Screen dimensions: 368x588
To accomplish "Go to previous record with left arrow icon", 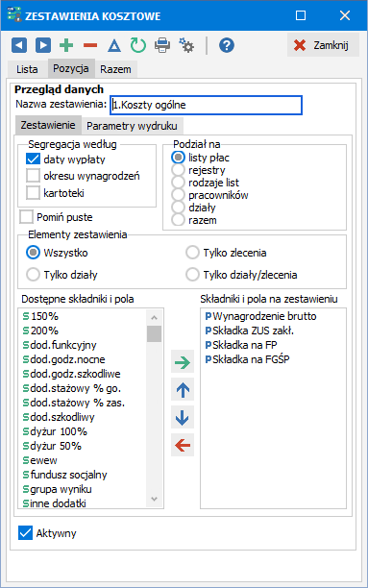I will (x=19, y=45).
